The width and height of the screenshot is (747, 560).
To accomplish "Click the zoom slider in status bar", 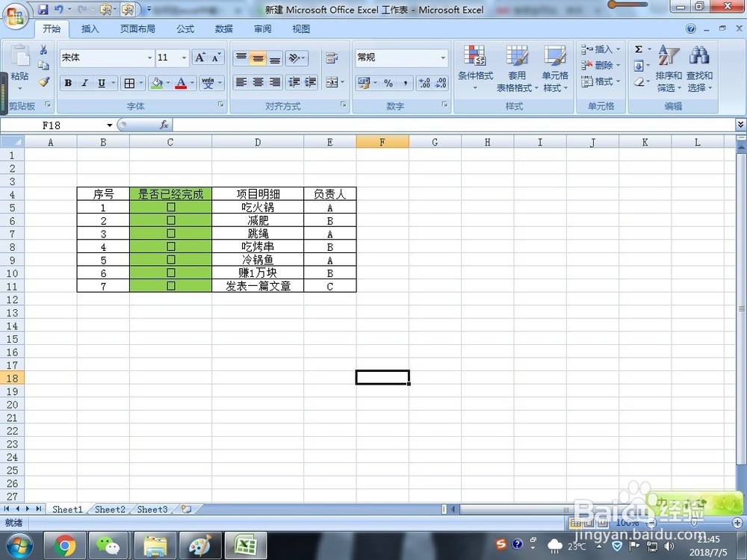I will (x=694, y=523).
